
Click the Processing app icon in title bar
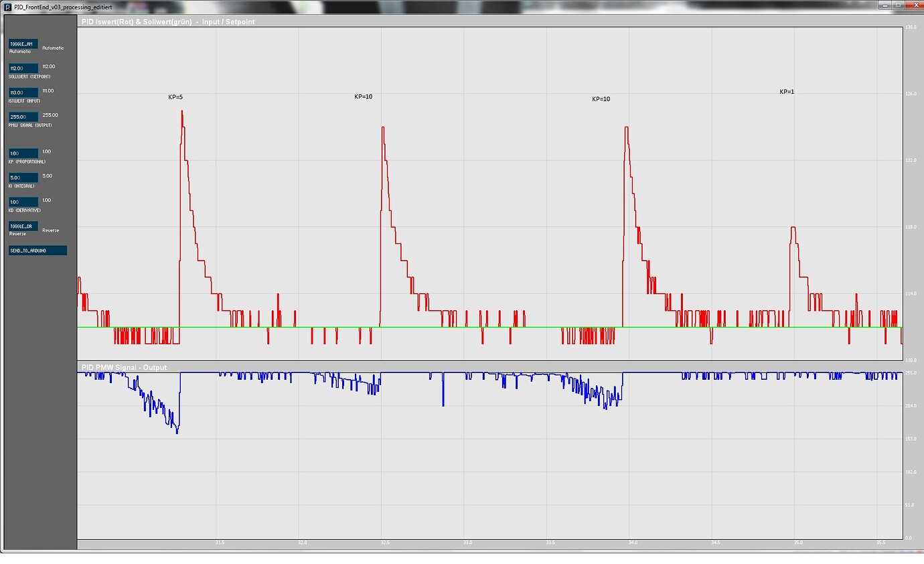(8, 6)
